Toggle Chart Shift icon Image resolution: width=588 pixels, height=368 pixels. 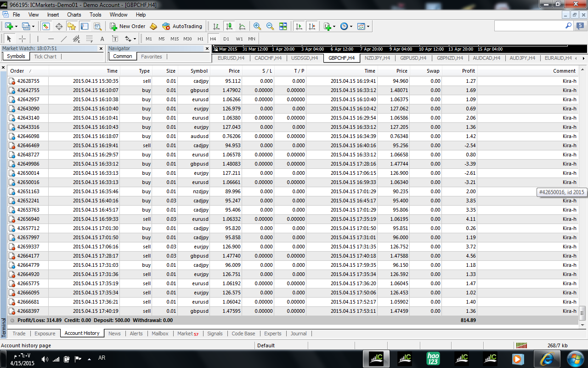pyautogui.click(x=312, y=26)
